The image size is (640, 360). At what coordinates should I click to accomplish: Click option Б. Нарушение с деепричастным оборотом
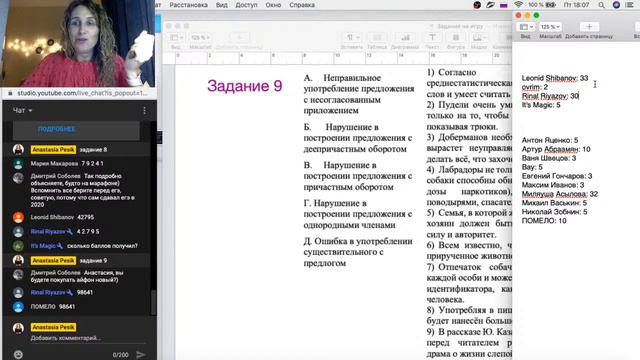pos(358,138)
